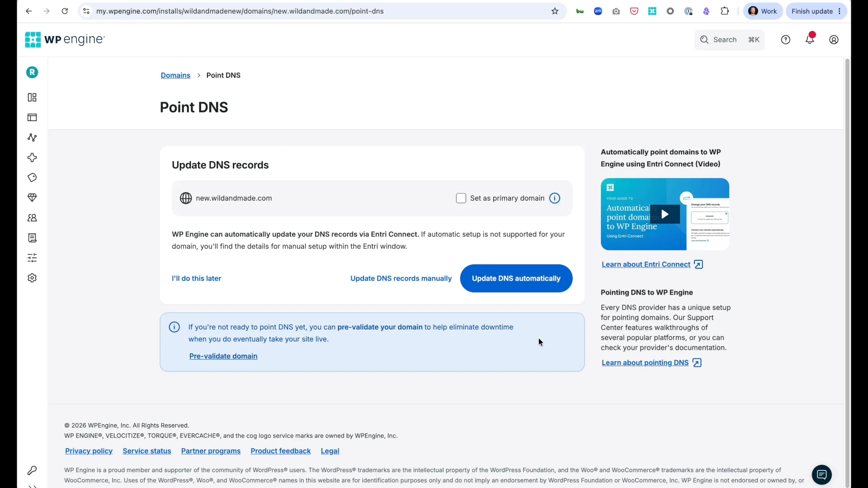This screenshot has width=868, height=488.
Task: Open the dashboard icon in sidebar
Action: pyautogui.click(x=32, y=98)
